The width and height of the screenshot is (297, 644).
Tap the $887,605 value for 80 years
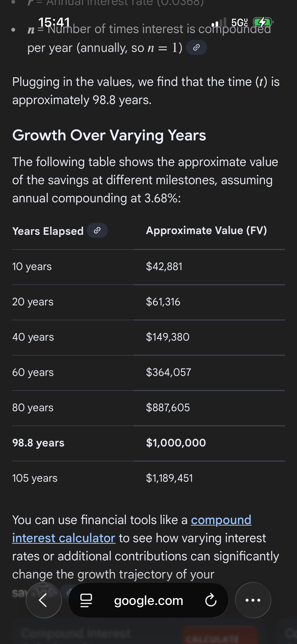click(x=168, y=407)
